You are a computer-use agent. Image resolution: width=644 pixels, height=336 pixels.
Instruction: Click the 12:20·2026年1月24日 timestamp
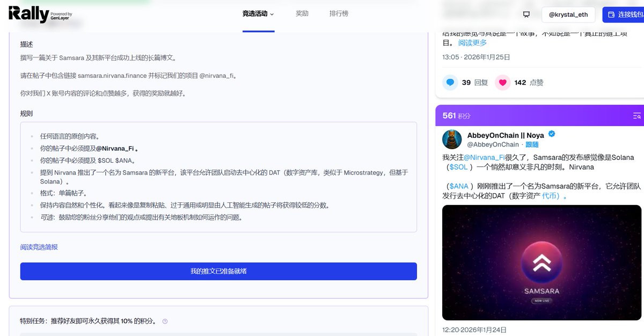(x=474, y=330)
